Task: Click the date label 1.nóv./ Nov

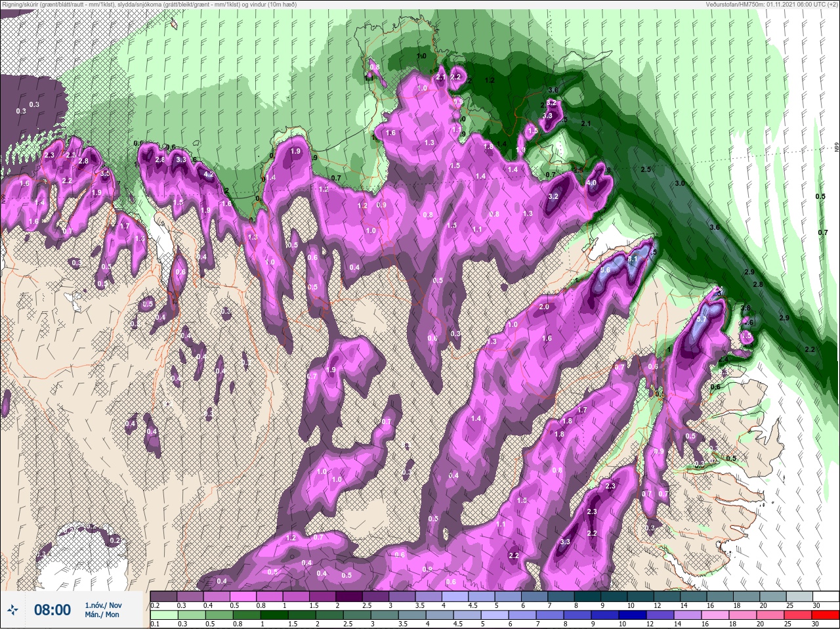Action: pyautogui.click(x=103, y=605)
